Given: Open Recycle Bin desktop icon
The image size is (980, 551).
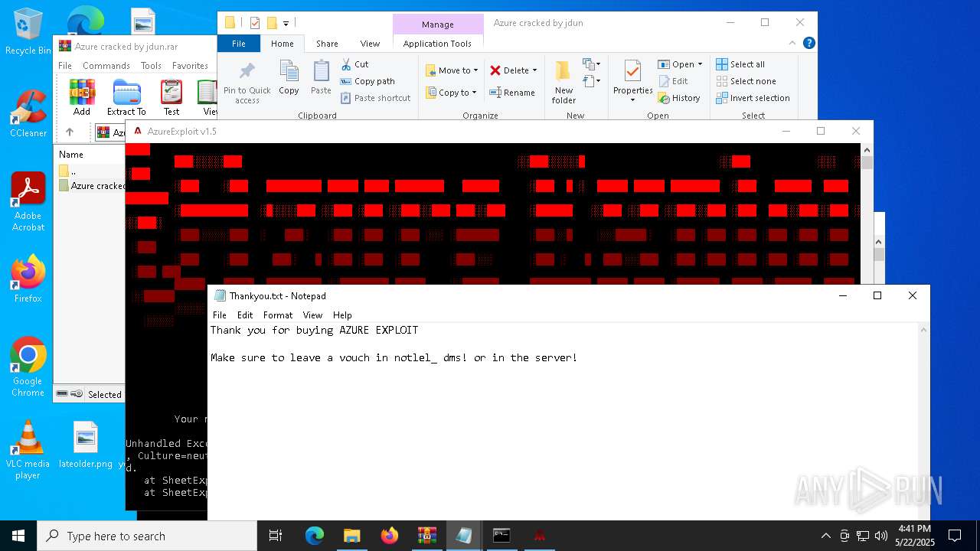Looking at the screenshot, I should click(28, 32).
